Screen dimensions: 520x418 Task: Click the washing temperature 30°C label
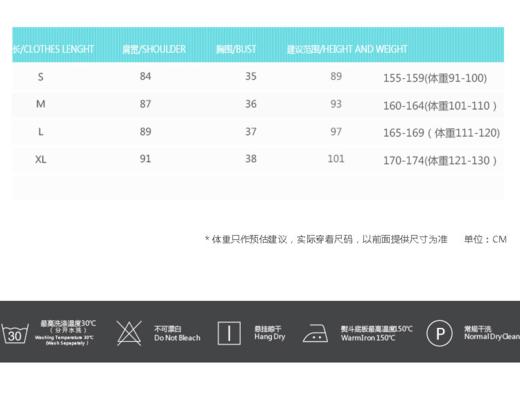pos(65,333)
